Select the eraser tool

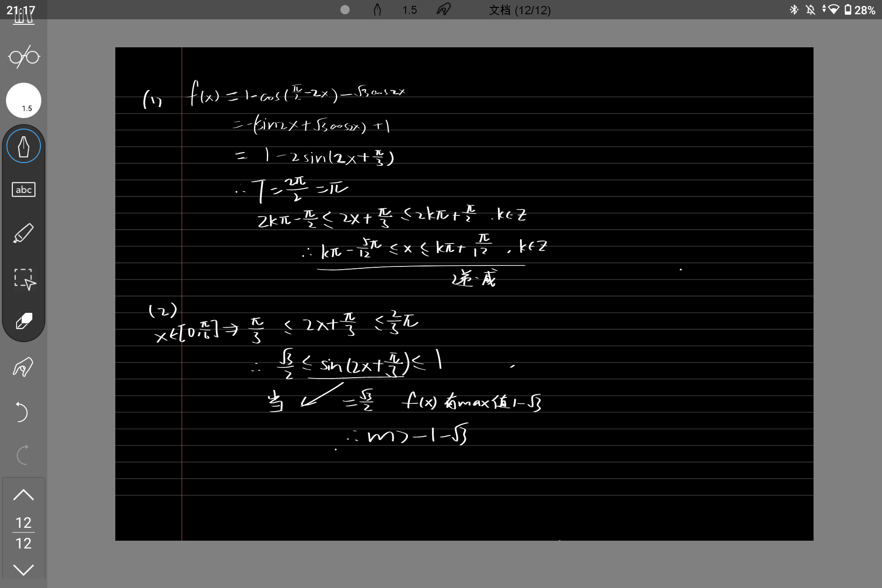[x=23, y=322]
